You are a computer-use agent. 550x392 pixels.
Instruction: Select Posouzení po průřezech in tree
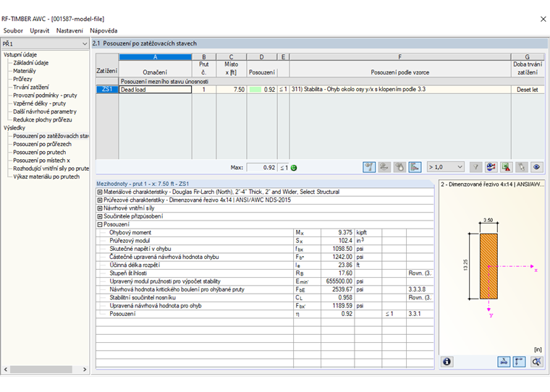point(43,144)
